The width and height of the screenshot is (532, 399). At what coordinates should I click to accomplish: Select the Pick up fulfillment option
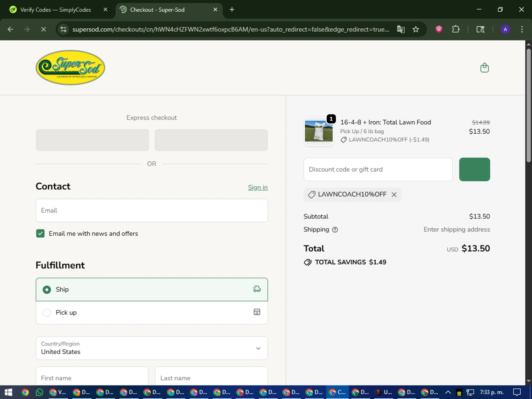pyautogui.click(x=152, y=312)
